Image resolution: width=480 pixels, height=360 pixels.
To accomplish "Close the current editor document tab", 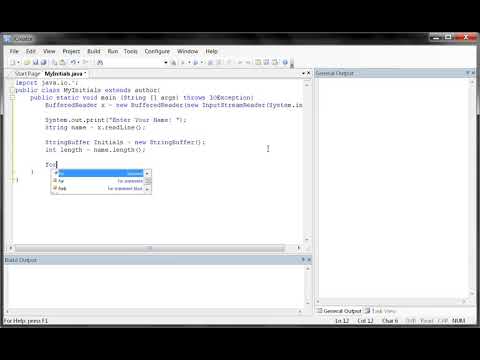I will [309, 73].
